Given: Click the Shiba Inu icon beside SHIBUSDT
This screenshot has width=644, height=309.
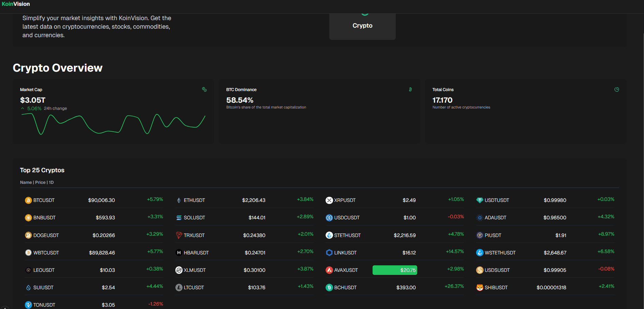Looking at the screenshot, I should point(480,288).
